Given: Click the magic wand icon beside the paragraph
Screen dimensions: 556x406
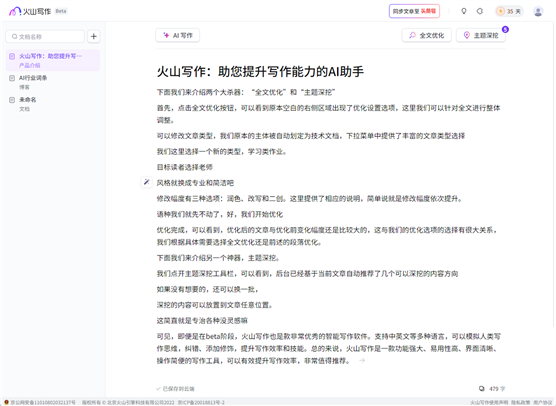Looking at the screenshot, I should coord(146,182).
